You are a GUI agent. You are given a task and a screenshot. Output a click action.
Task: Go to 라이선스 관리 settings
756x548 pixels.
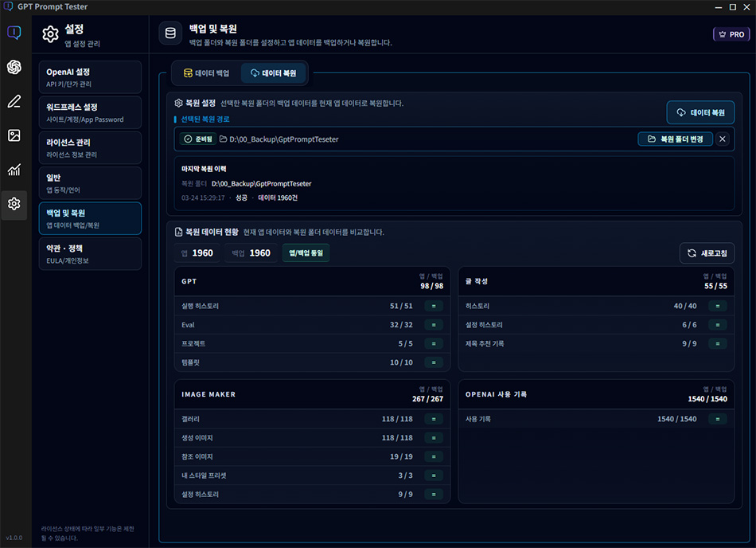click(x=89, y=147)
